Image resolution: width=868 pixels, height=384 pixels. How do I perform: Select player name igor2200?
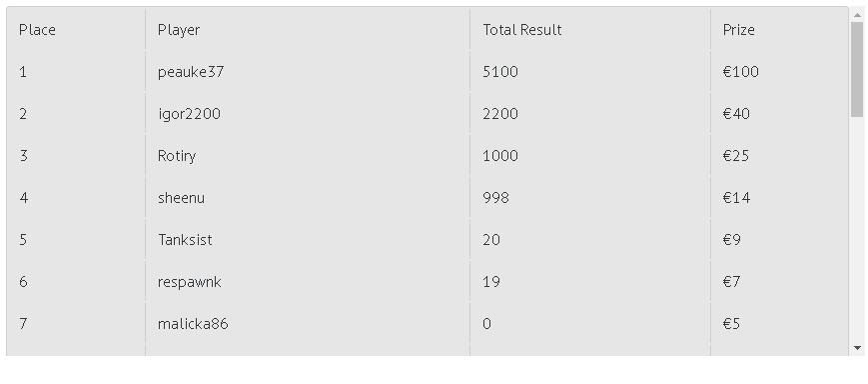pyautogui.click(x=189, y=114)
